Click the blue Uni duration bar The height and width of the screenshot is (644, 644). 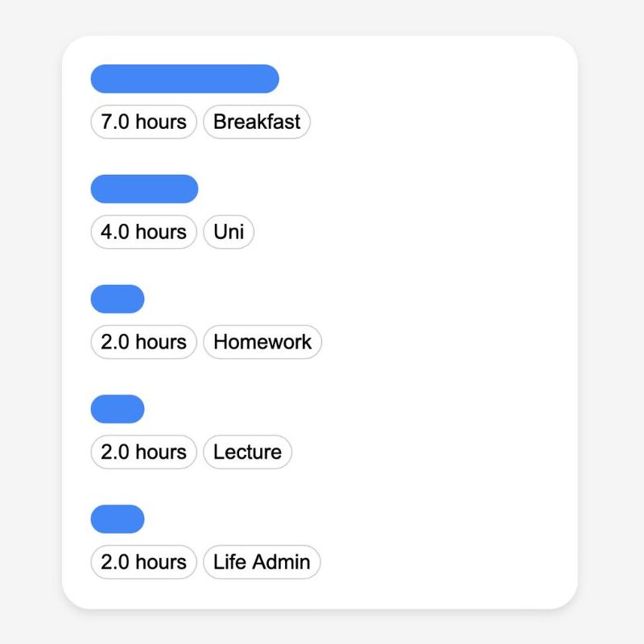coord(145,189)
